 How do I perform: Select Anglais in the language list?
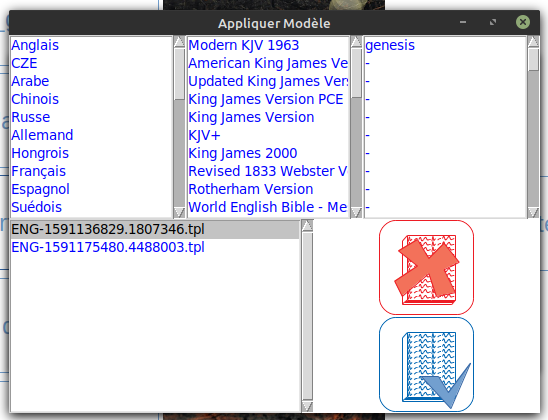(x=35, y=45)
